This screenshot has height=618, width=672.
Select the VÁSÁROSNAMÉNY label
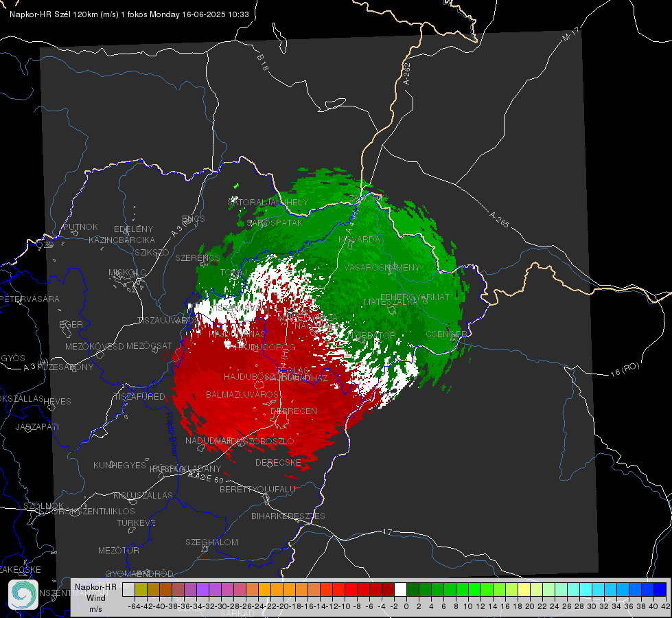tap(382, 267)
